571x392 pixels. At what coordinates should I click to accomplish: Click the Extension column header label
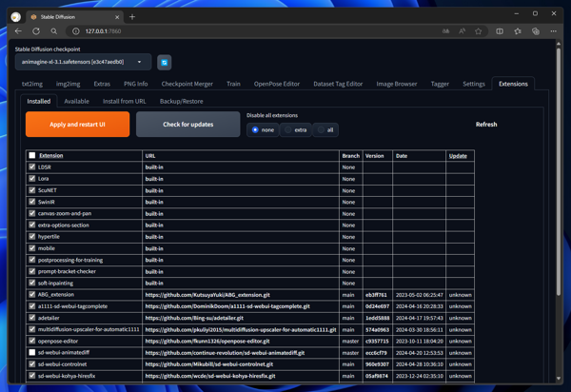(51, 155)
